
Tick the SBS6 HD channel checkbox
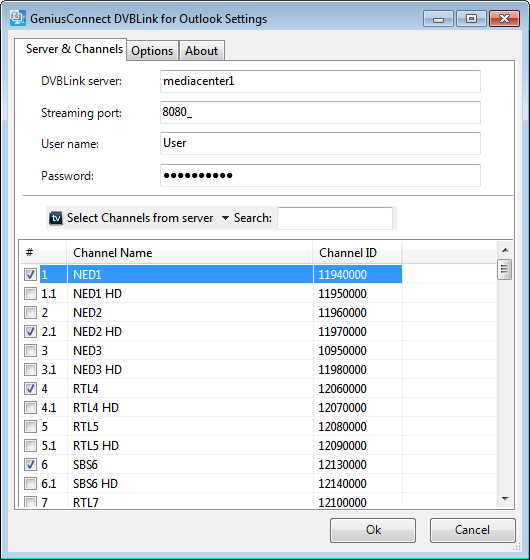pyautogui.click(x=30, y=483)
